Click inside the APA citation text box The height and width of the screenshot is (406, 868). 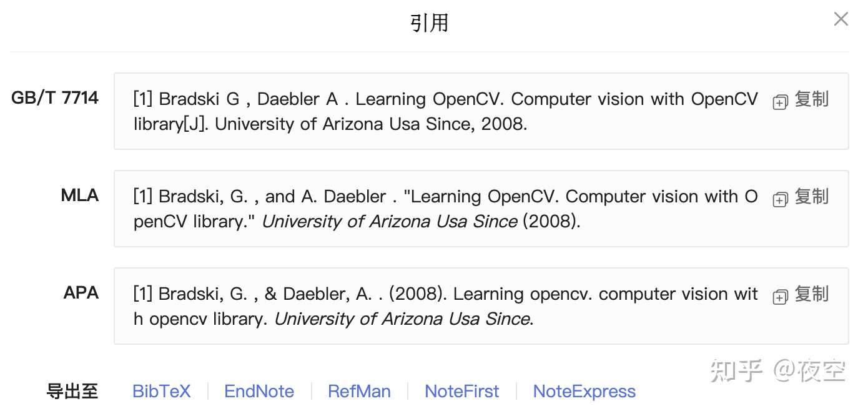[x=437, y=306]
